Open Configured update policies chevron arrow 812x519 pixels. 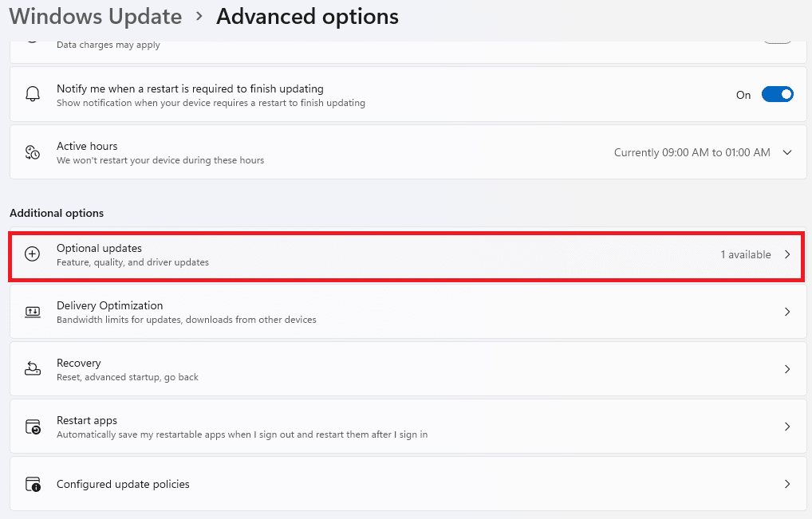pyautogui.click(x=787, y=484)
